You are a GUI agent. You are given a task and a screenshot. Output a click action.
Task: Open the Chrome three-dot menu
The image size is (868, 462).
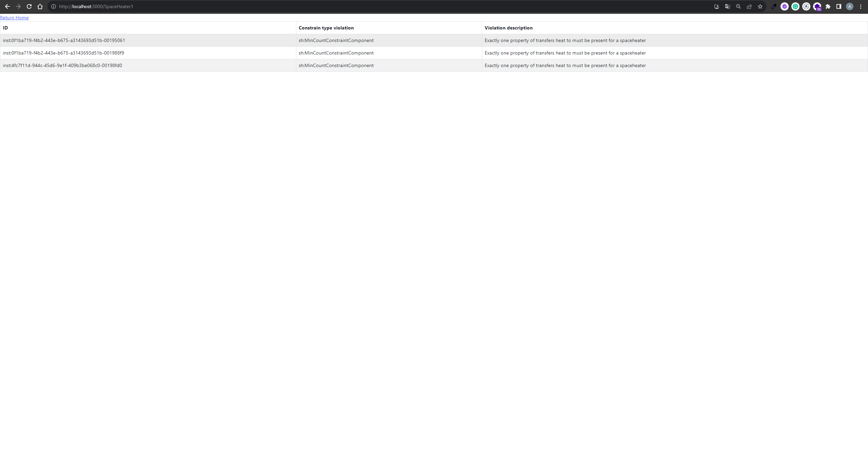coord(861,6)
